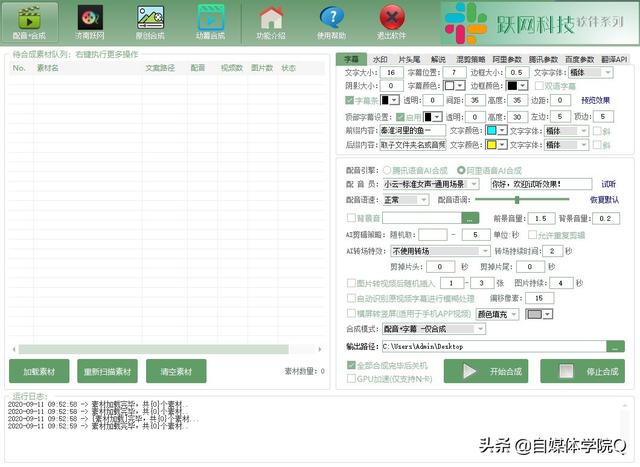Viewport: 640px width, 467px height.
Task: Open the cyan 文字颜色 picker for 前缀内容
Action: click(x=496, y=131)
